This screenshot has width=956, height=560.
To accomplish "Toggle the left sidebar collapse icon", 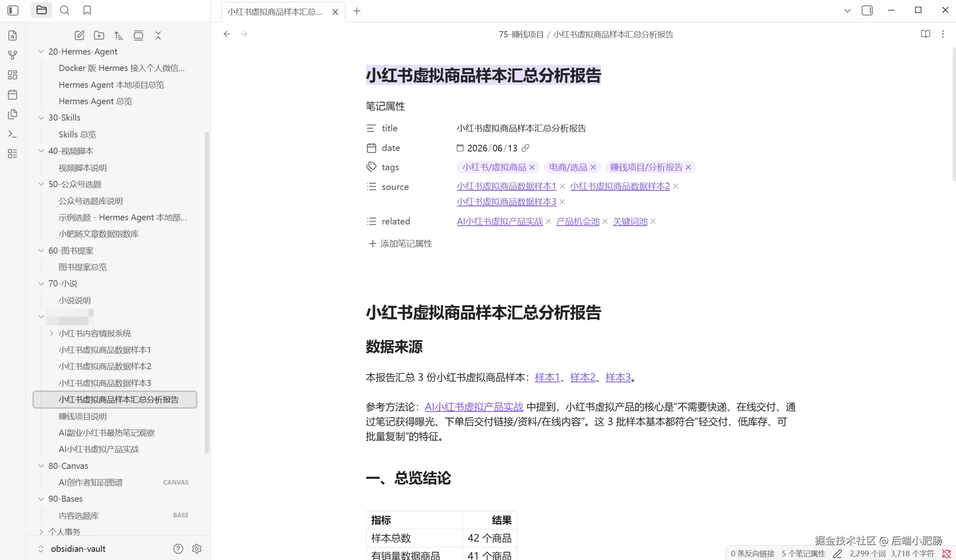I will coord(13,10).
